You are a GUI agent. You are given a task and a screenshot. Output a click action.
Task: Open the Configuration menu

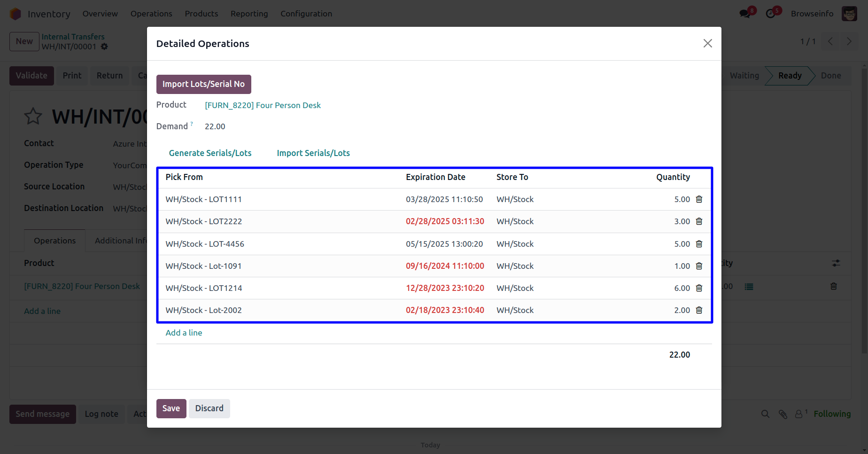(x=306, y=14)
